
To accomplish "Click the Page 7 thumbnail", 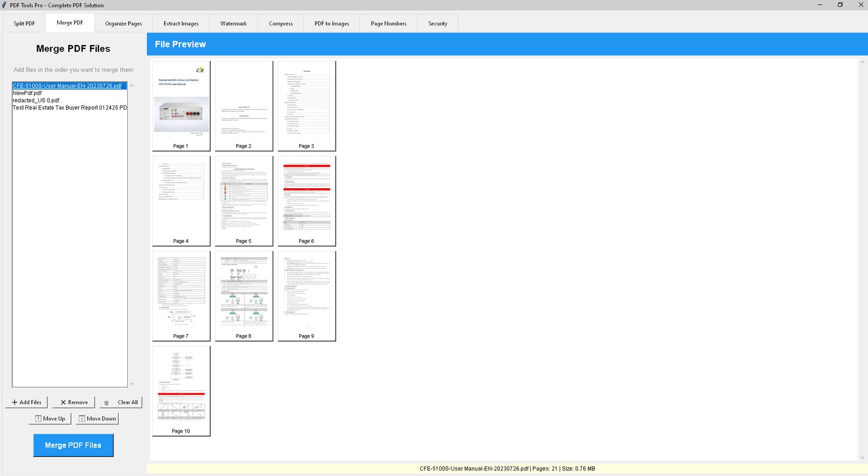I will click(181, 296).
